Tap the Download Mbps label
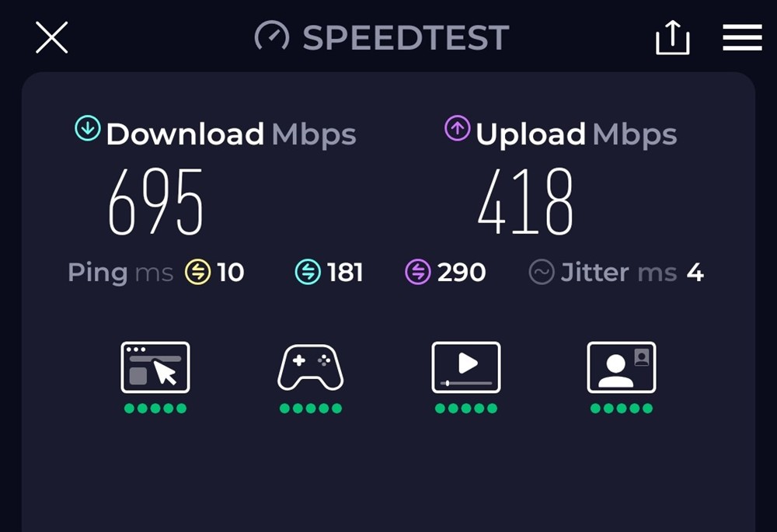 [x=231, y=134]
